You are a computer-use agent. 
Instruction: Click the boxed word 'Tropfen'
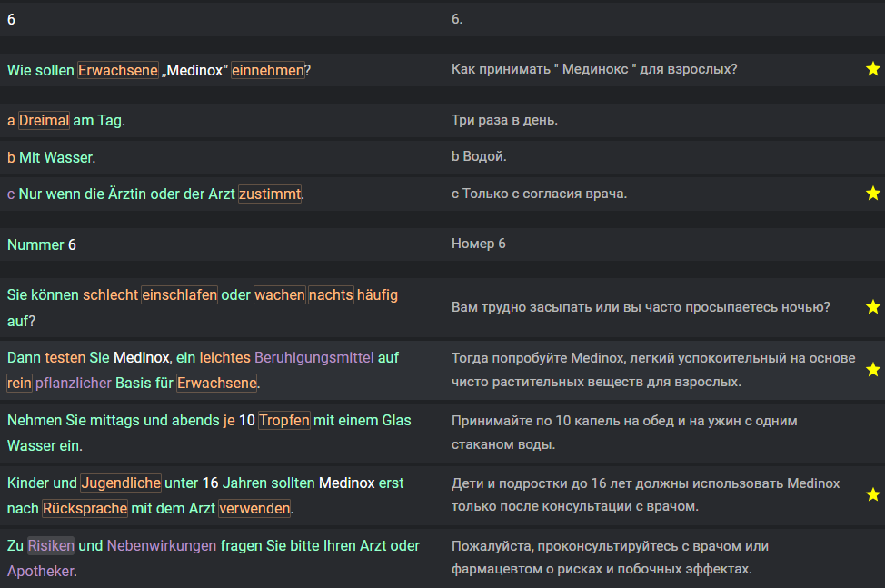(284, 420)
